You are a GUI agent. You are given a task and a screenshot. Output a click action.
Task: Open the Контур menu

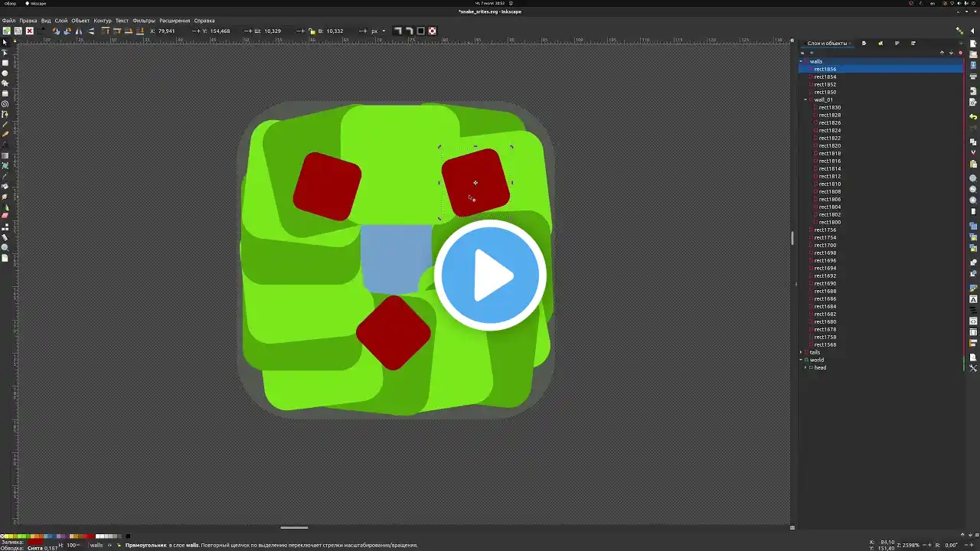pyautogui.click(x=103, y=21)
